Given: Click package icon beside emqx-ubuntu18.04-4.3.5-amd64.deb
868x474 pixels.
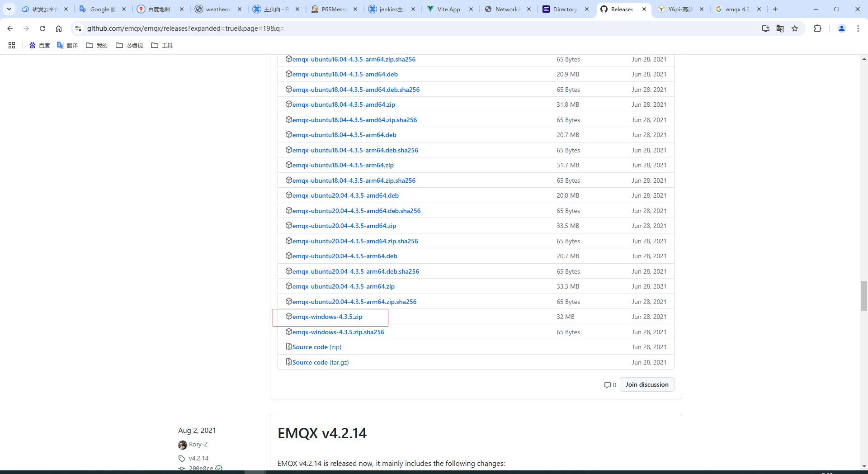Looking at the screenshot, I should (x=288, y=74).
